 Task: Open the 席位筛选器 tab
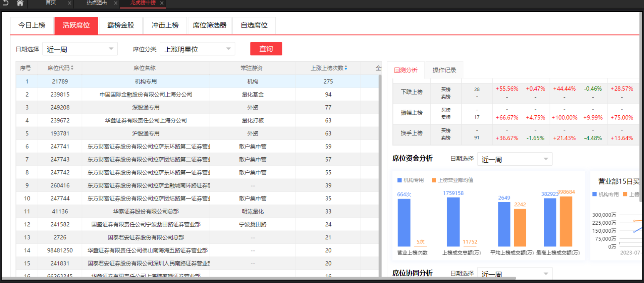pos(210,25)
